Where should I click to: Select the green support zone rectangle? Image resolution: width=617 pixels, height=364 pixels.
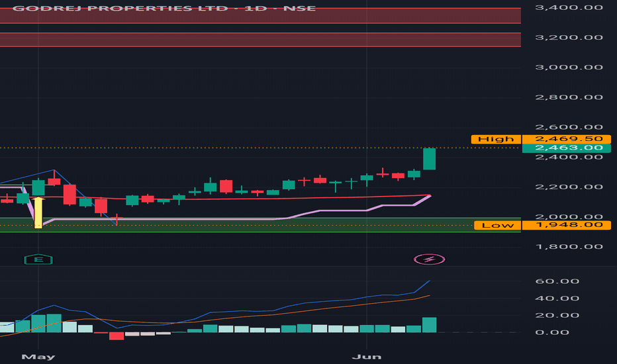[260, 225]
